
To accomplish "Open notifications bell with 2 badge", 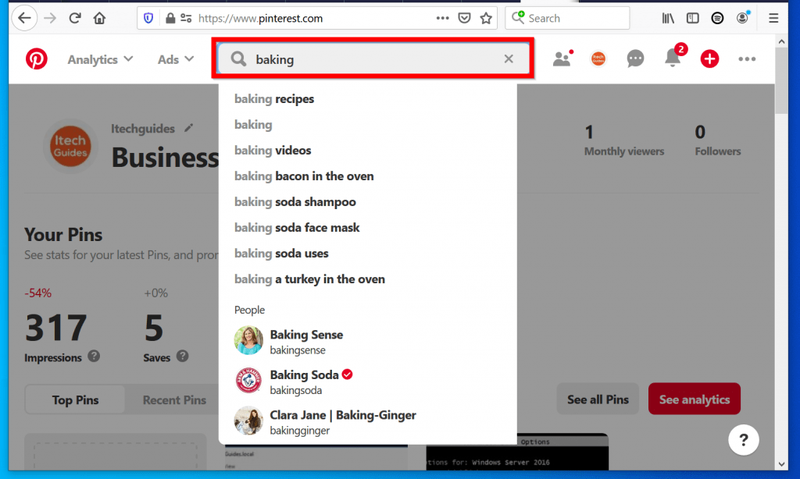I will click(674, 57).
